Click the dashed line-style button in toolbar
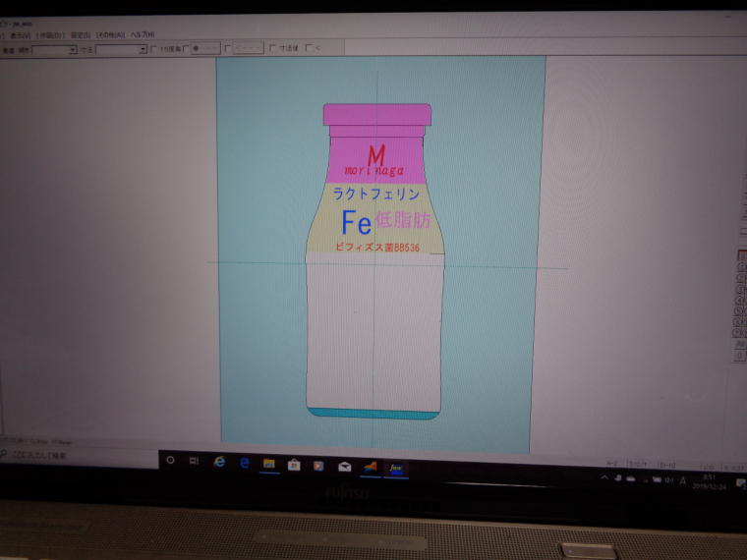The width and height of the screenshot is (747, 560). [248, 48]
